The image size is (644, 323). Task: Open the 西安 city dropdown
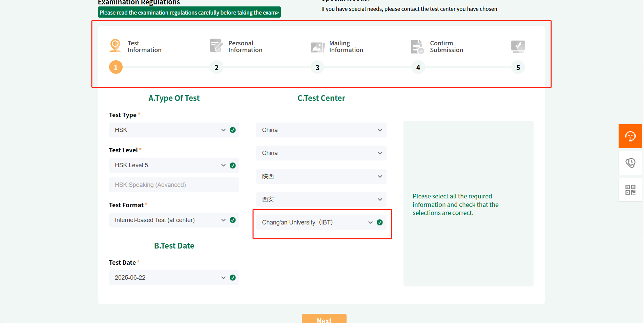tap(321, 199)
